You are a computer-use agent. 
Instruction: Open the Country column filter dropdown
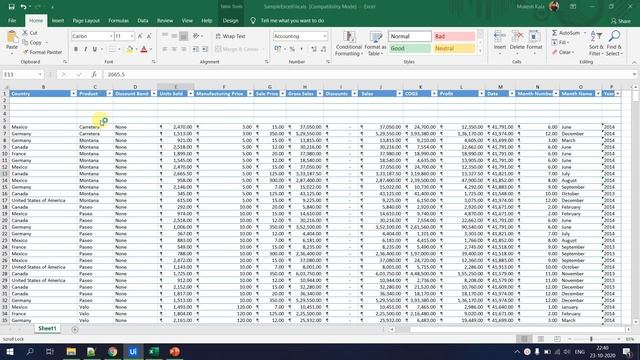(73, 93)
